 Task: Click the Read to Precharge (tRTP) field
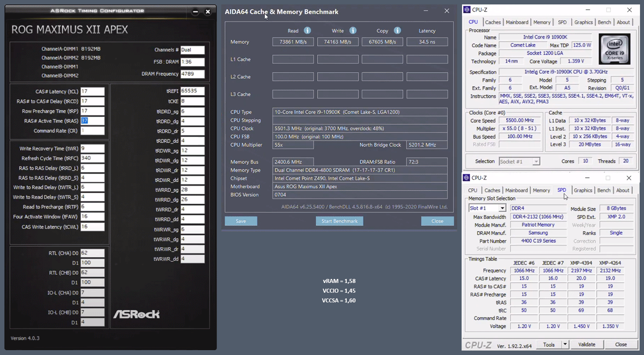click(x=92, y=207)
